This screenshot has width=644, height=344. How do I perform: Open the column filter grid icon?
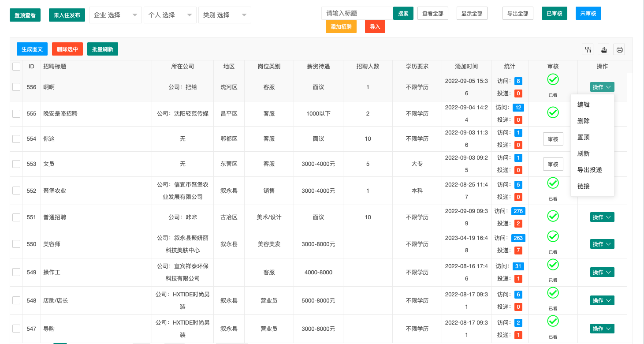pos(588,49)
